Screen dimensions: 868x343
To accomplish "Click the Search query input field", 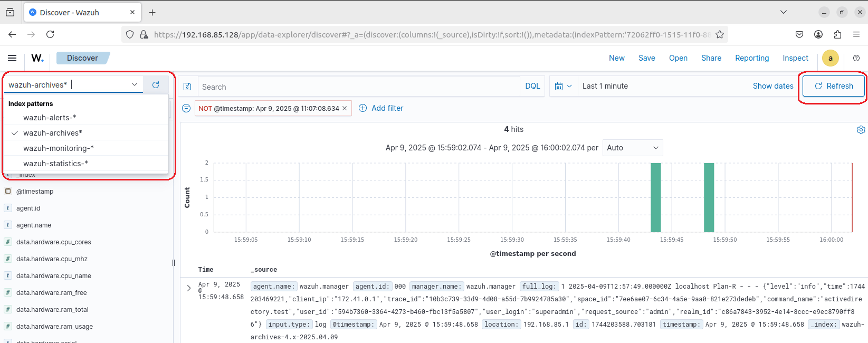I will (x=359, y=87).
